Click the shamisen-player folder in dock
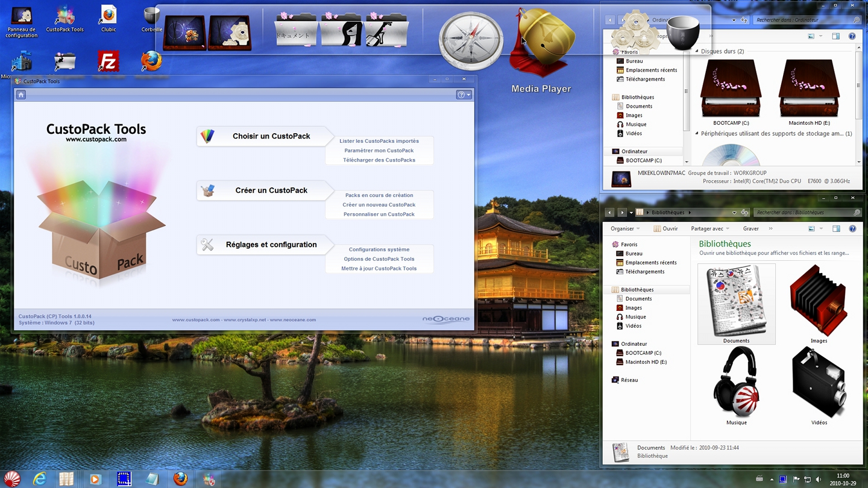Viewport: 868px width, 488px height. point(386,30)
